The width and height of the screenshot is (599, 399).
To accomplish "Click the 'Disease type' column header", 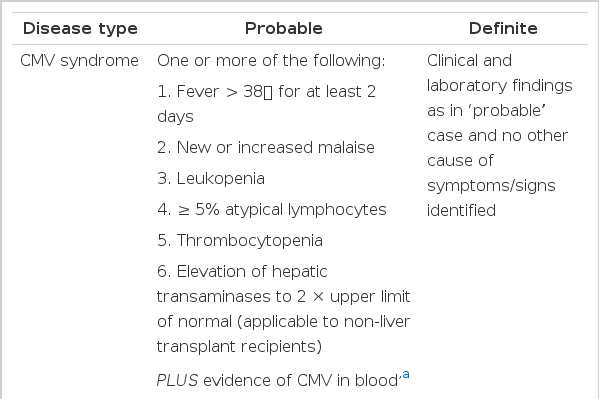I will [x=80, y=29].
